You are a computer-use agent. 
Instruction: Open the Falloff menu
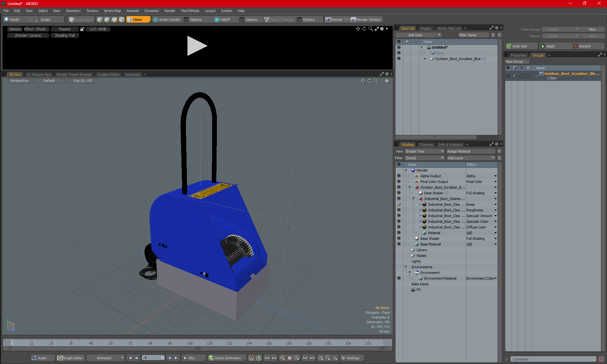click(222, 20)
